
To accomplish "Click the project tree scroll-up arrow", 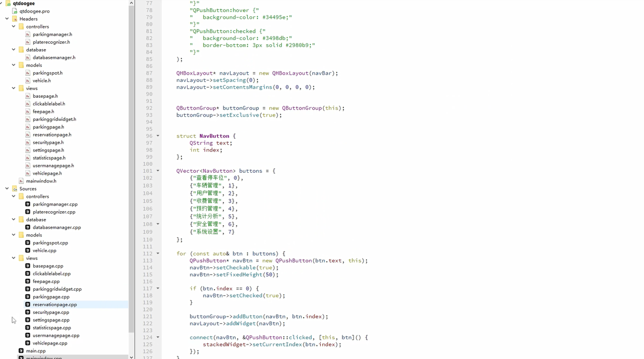I will point(131,3).
